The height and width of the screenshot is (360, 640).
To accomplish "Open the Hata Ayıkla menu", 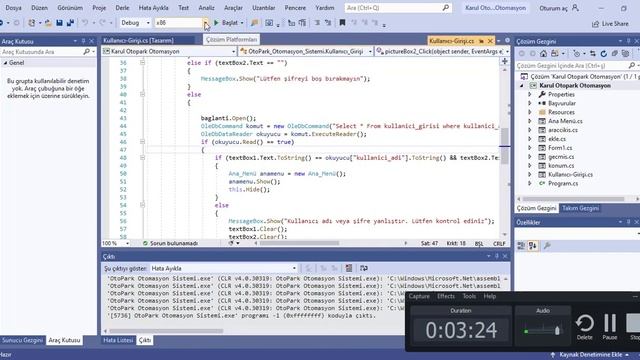I will [x=153, y=8].
